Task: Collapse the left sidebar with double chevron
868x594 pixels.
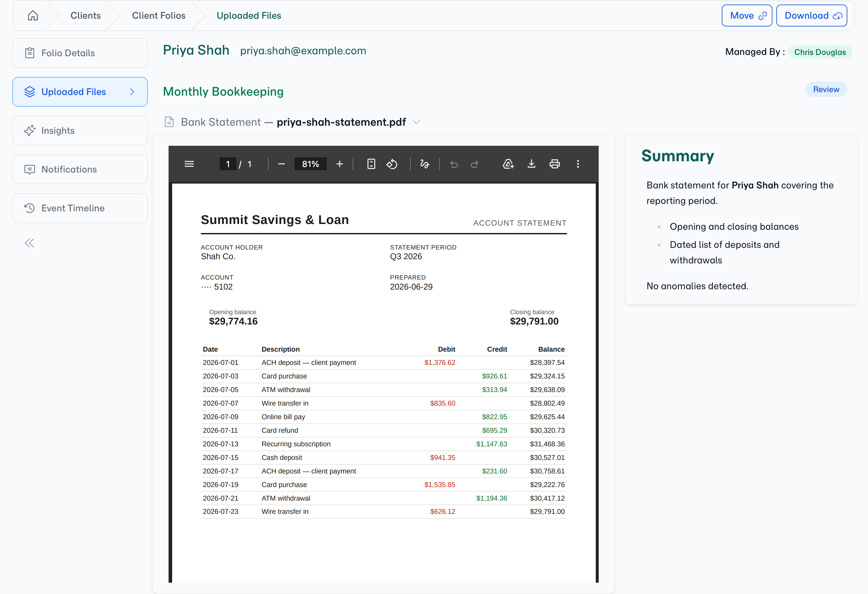Action: 29,243
